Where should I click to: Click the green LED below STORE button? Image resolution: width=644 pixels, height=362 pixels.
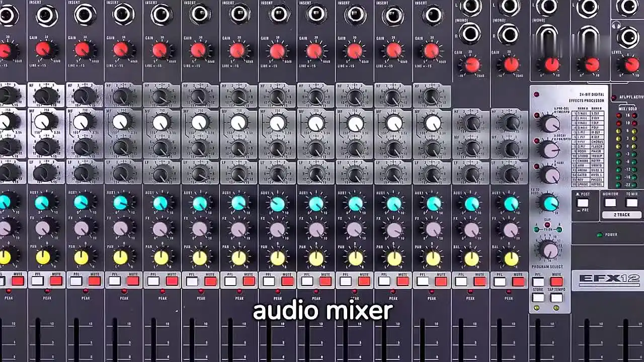coord(536,308)
